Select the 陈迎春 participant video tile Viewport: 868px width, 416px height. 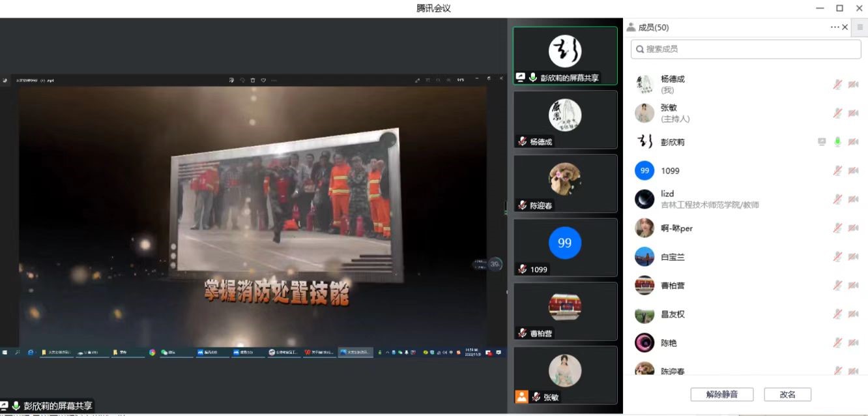[x=565, y=183]
